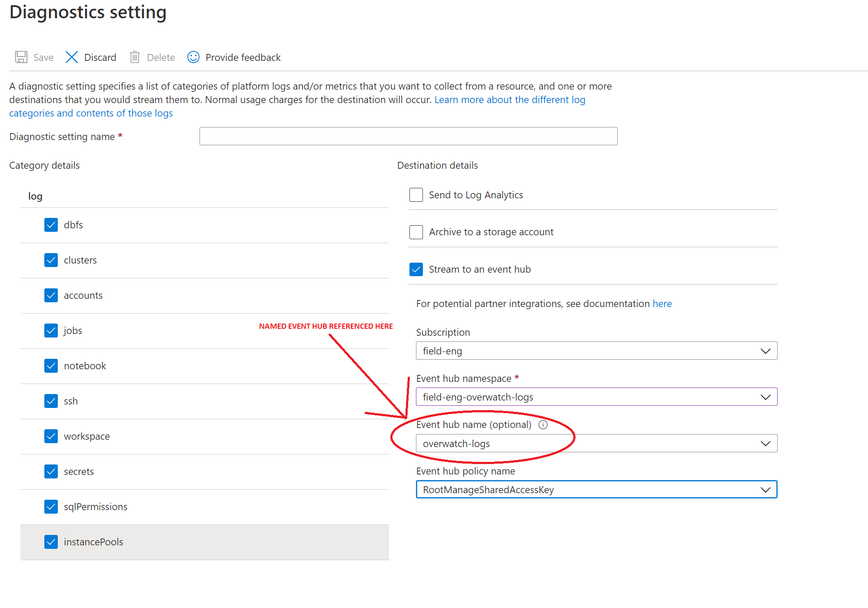Click the Provide feedback smiley icon
This screenshot has width=868, height=608.
tap(193, 57)
